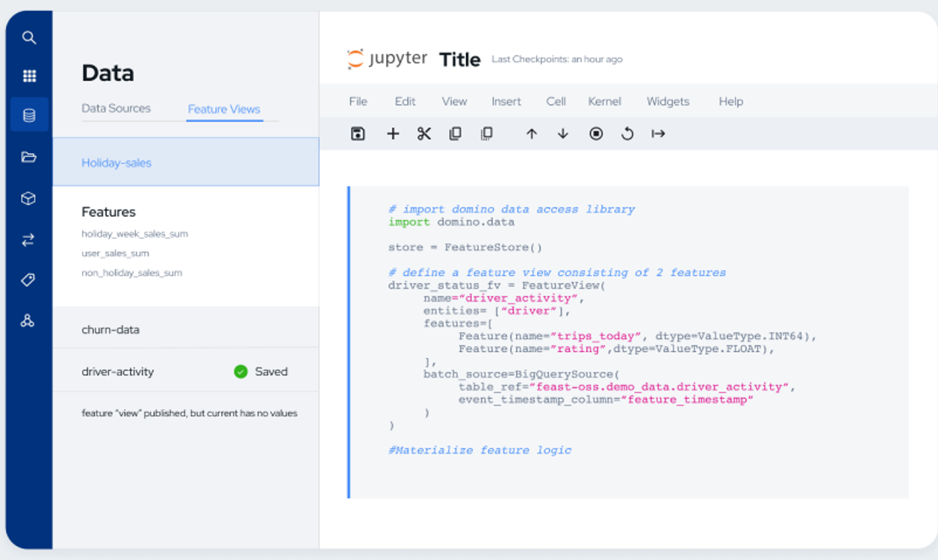Select the database icon in sidebar
Viewport: 938px width, 560px height.
(29, 115)
